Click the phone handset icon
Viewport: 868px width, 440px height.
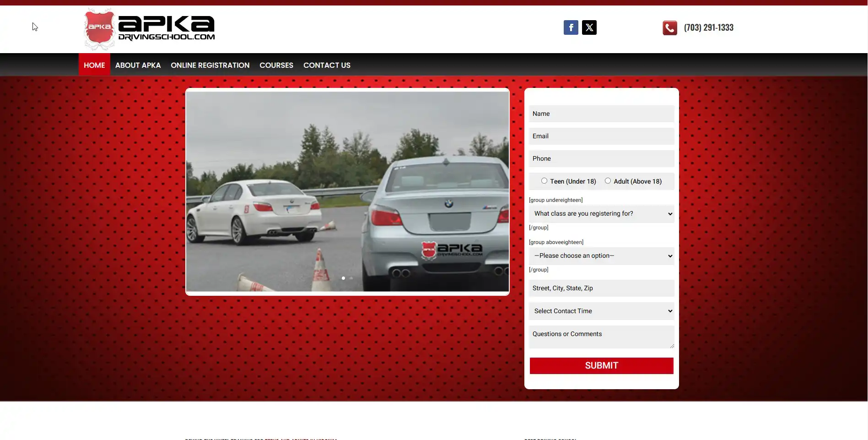tap(669, 27)
